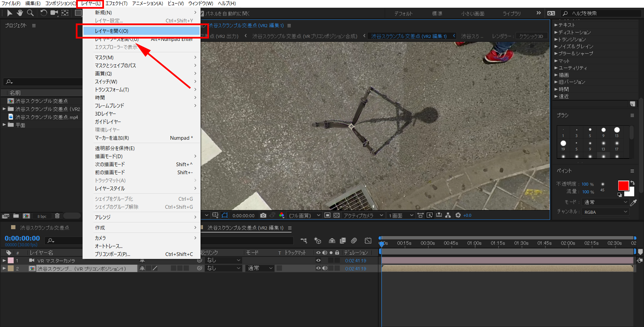Click the reset exposure icon
The height and width of the screenshot is (327, 644).
pyautogui.click(x=458, y=215)
